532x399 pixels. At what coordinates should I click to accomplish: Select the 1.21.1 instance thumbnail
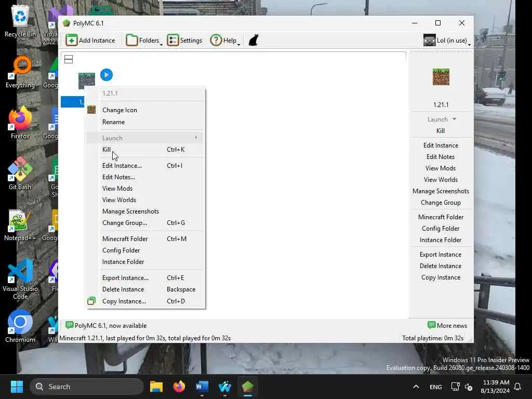tap(87, 81)
